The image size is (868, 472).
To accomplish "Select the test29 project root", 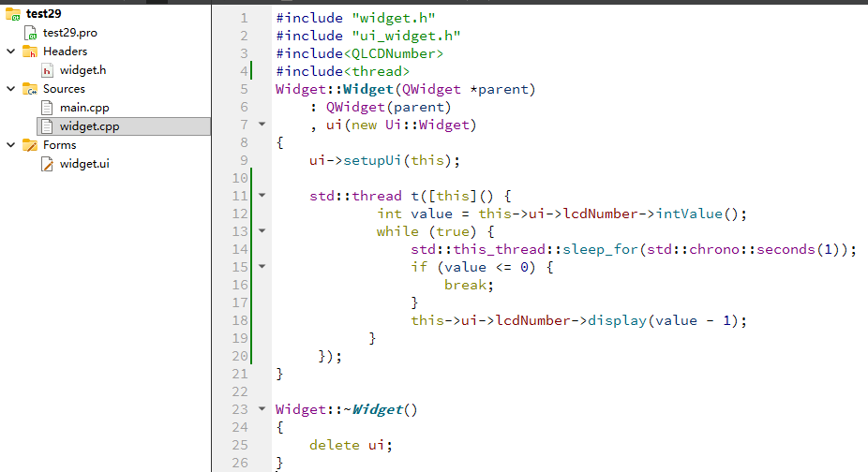I will [x=44, y=14].
